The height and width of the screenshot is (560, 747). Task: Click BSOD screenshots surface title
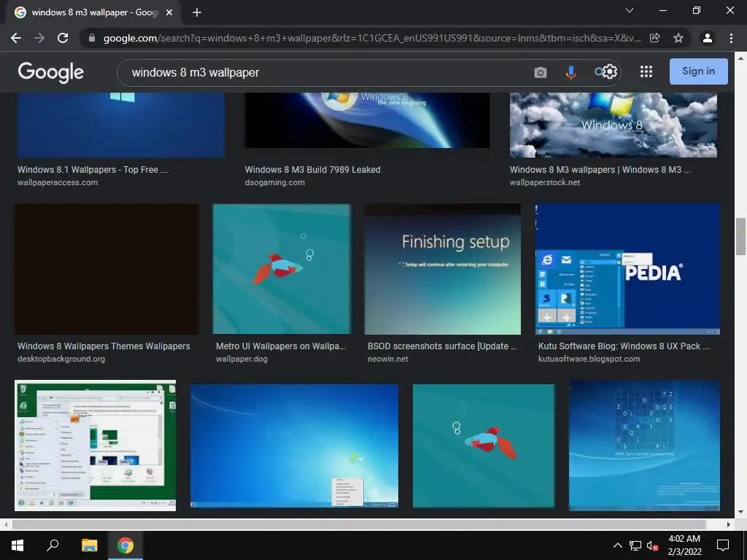click(x=442, y=346)
